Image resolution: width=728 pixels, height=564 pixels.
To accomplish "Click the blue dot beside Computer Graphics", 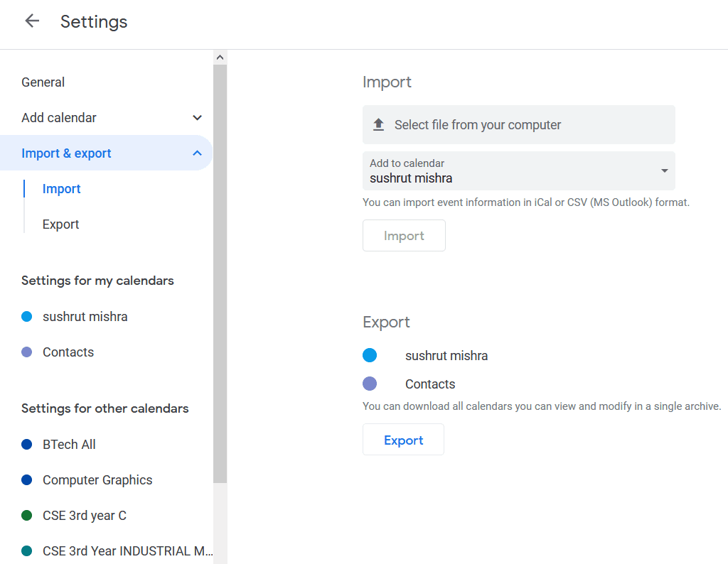I will tap(27, 480).
